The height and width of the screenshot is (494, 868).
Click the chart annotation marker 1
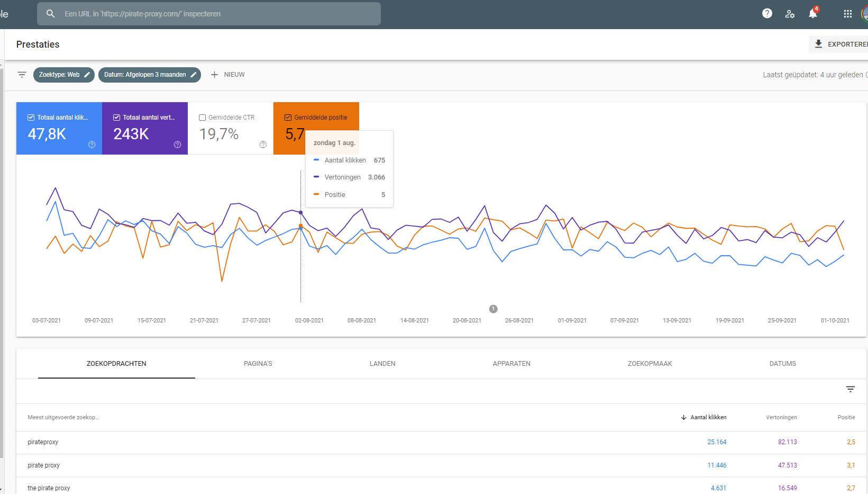494,309
